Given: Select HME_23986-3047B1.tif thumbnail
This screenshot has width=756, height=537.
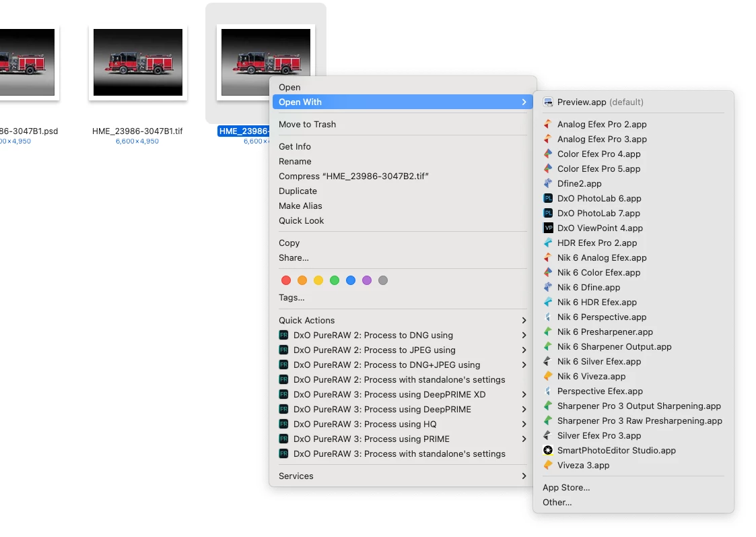Looking at the screenshot, I should pos(138,62).
